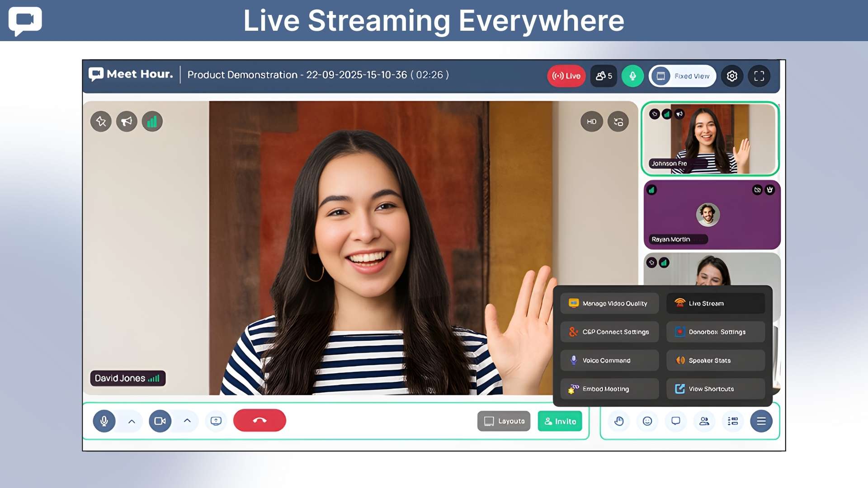Expand the camera device options chevron
This screenshot has width=868, height=488.
188,421
